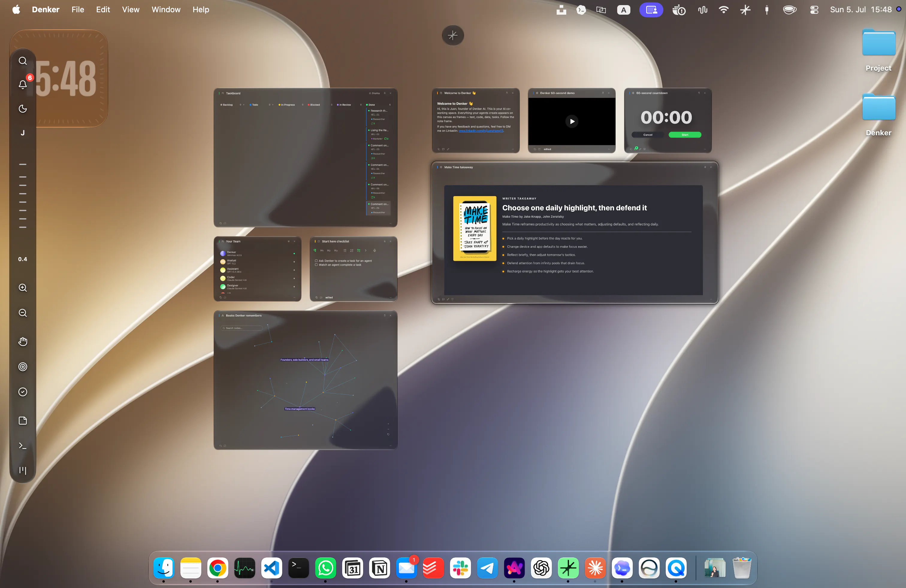Click the target focus icon in sidebar

click(x=23, y=367)
